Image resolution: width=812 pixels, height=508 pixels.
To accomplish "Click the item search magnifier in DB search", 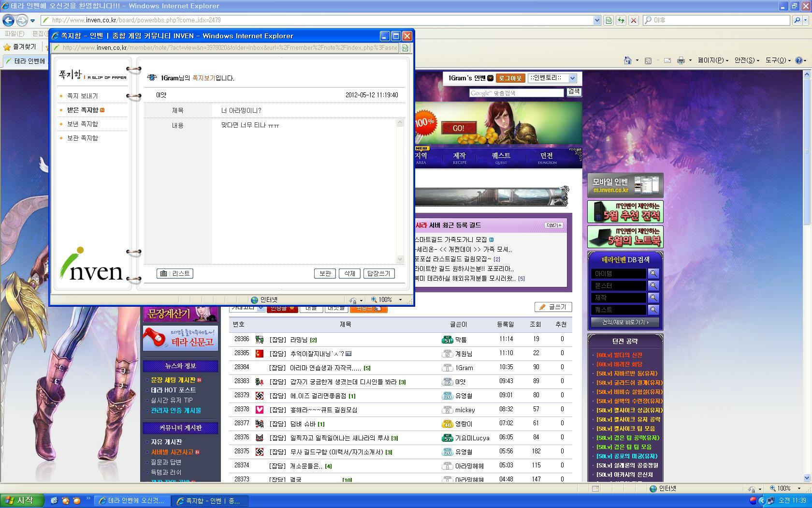I will tap(653, 273).
